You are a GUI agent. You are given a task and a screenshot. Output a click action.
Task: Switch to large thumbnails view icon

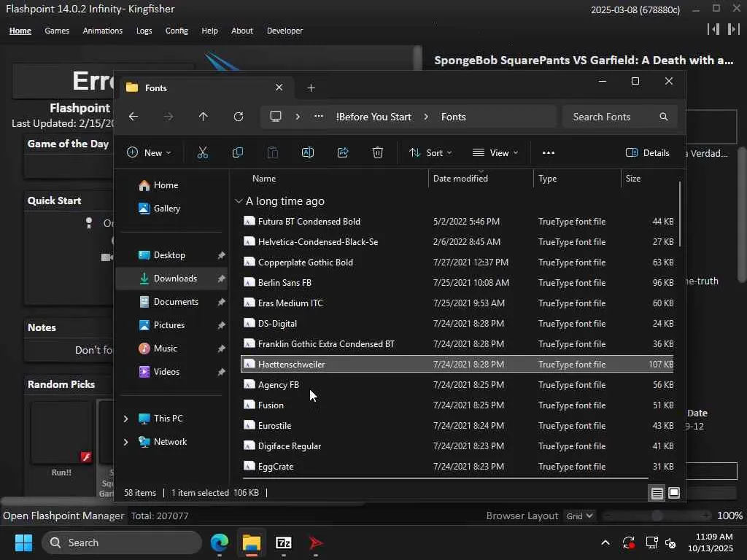(x=674, y=493)
